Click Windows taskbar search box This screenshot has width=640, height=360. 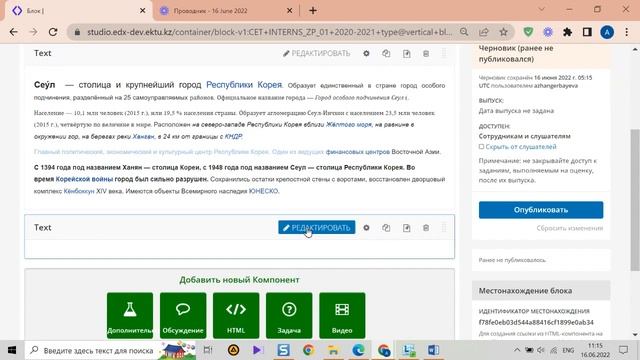click(110, 350)
